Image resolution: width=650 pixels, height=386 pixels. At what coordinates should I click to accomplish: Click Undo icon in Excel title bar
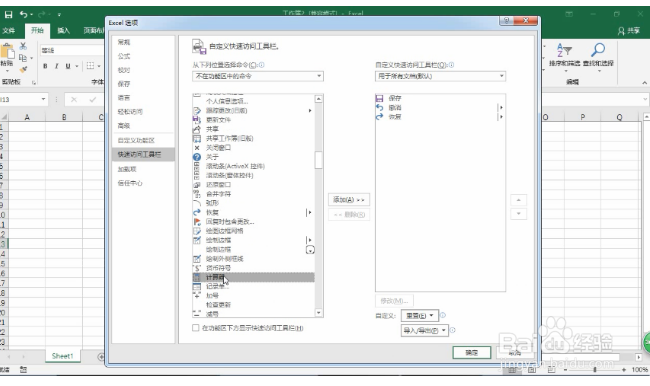tap(23, 15)
